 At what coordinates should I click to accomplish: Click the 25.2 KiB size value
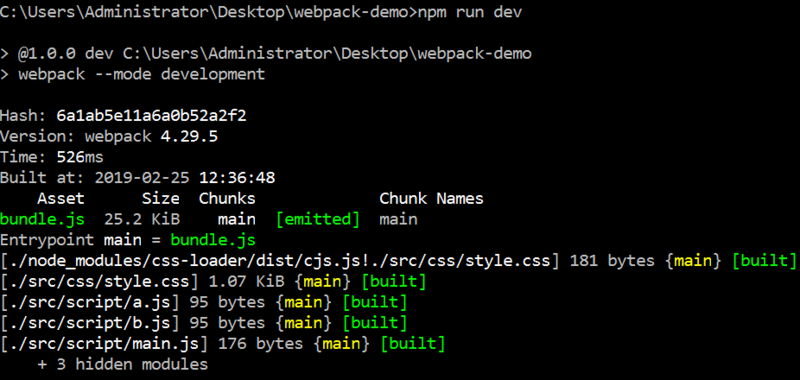coord(142,219)
